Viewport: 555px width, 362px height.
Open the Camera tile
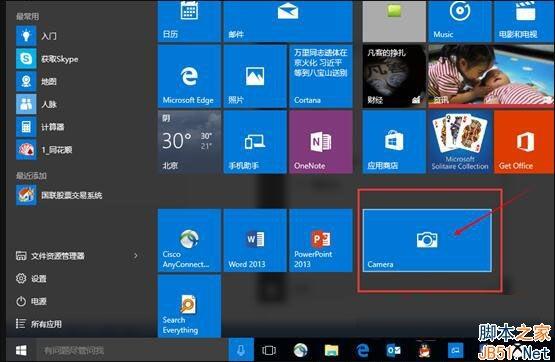click(427, 240)
